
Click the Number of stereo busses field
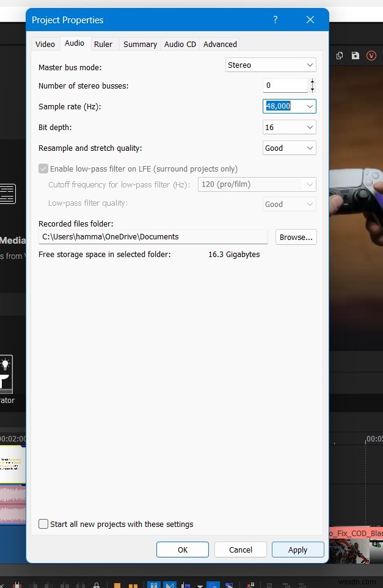[x=285, y=85]
